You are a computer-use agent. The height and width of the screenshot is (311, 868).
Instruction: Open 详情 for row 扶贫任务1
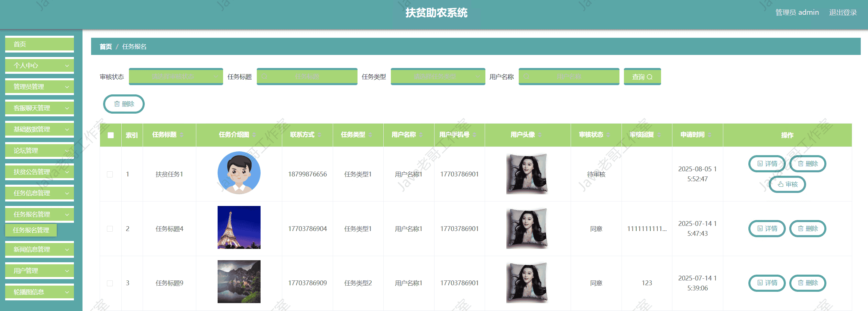pyautogui.click(x=767, y=164)
